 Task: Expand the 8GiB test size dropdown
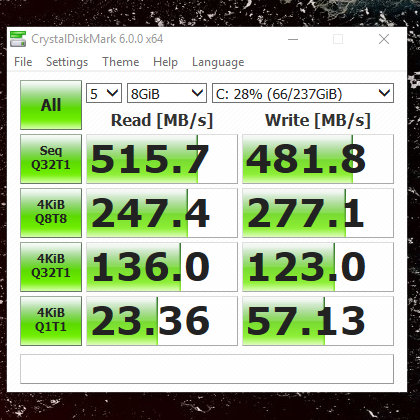tap(167, 93)
